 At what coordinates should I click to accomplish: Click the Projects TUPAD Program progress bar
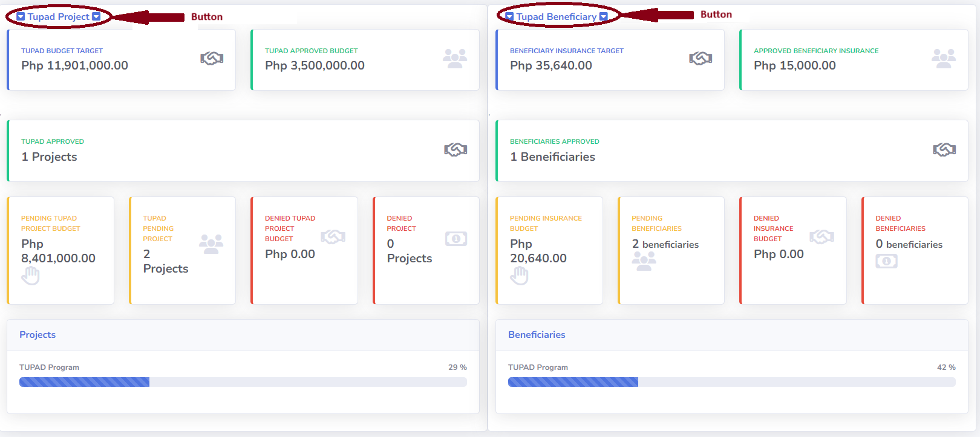[243, 382]
